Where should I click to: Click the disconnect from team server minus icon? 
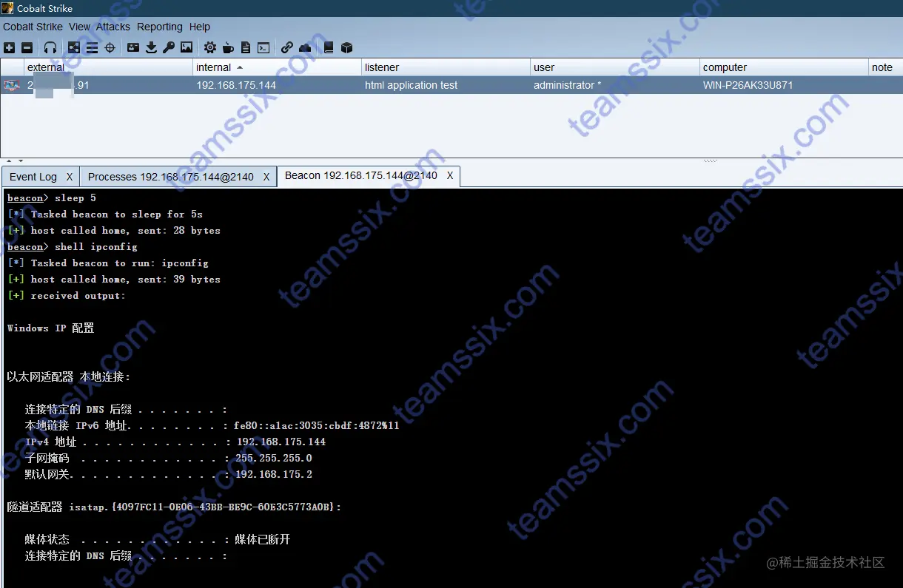click(27, 47)
